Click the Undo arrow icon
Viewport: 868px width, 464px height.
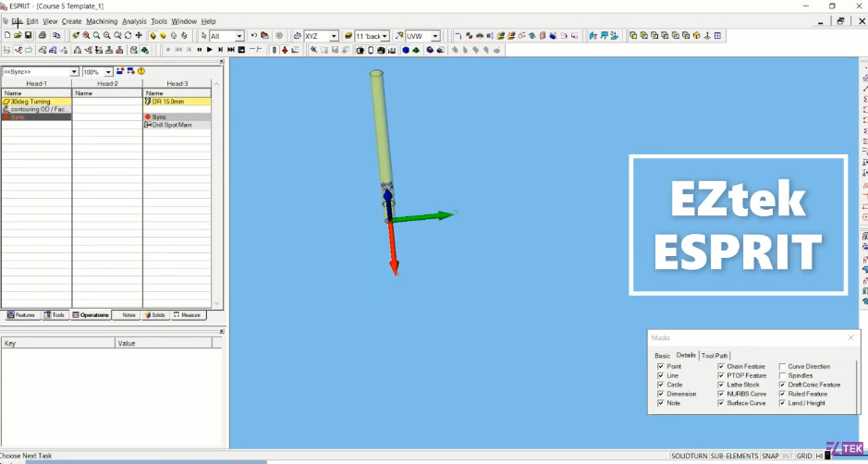point(254,36)
